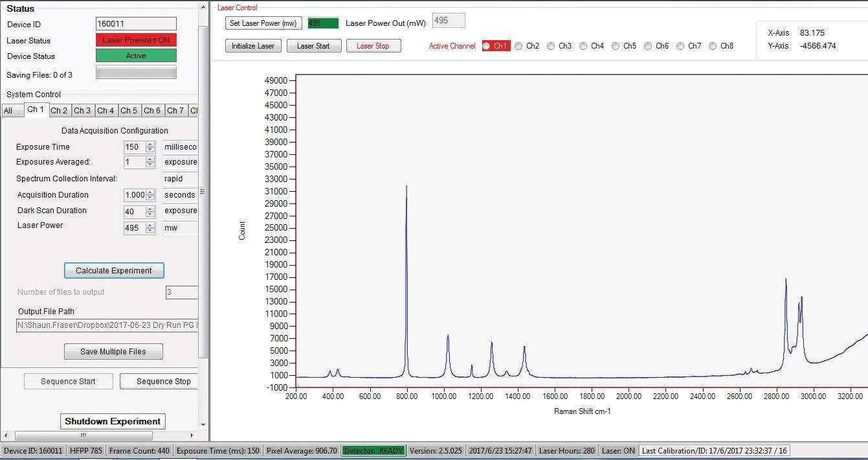
Task: Click the red Laser Powered ON indicator
Action: tap(136, 40)
